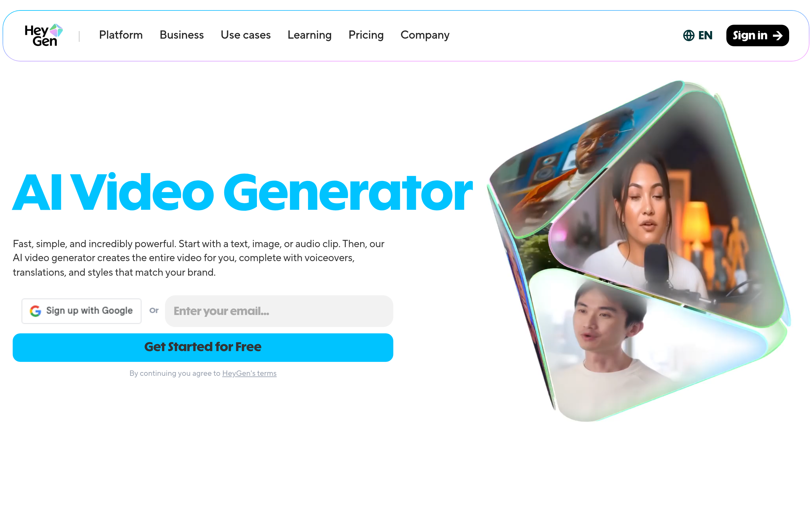Click the HeyGen gem emblem
The image size is (812, 507).
point(56,30)
